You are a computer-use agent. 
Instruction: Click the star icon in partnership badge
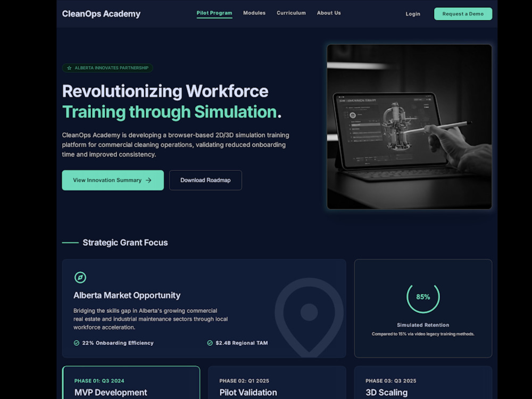[69, 68]
